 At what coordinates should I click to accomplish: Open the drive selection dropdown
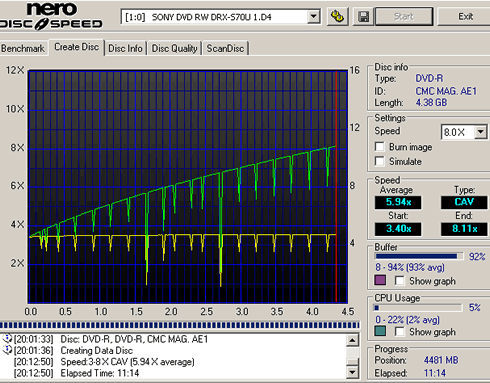click(313, 17)
